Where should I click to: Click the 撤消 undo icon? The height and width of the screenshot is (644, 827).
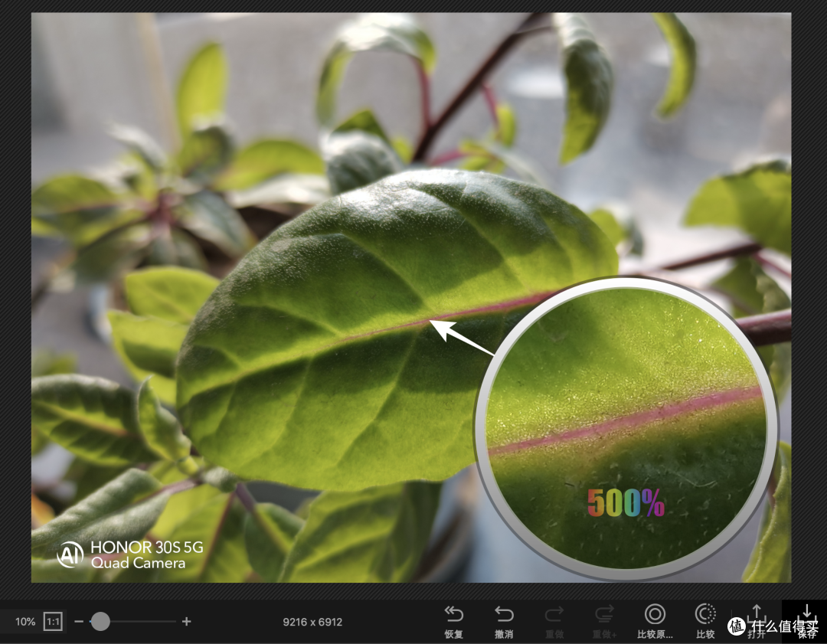point(504,614)
